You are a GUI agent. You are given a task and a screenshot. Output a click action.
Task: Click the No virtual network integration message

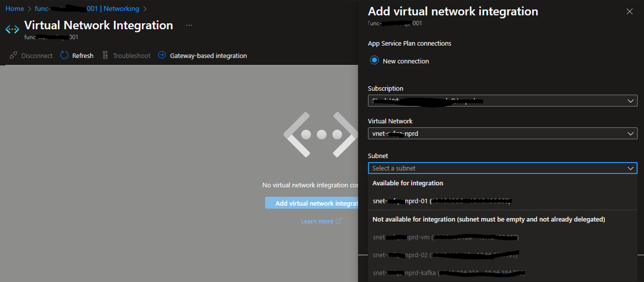coord(310,185)
